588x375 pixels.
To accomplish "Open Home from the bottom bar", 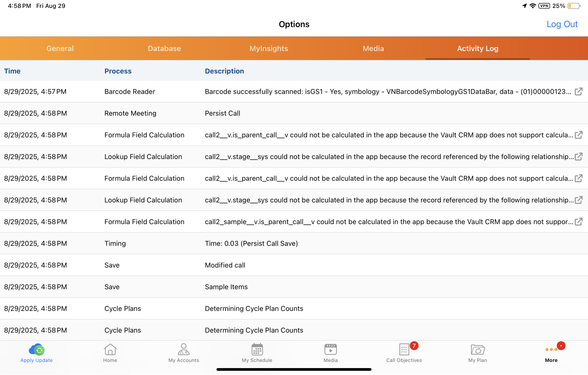I will [110, 350].
